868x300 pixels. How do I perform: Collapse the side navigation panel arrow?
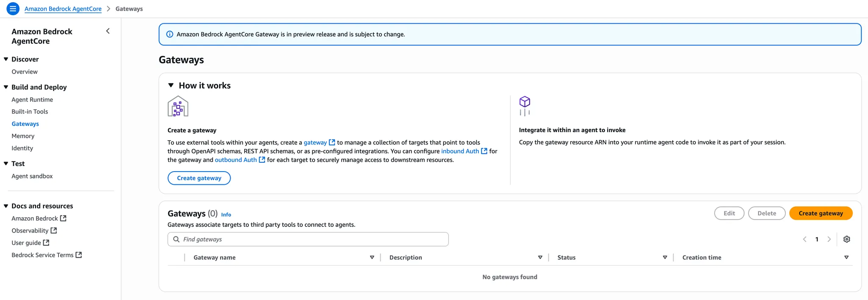(x=108, y=31)
